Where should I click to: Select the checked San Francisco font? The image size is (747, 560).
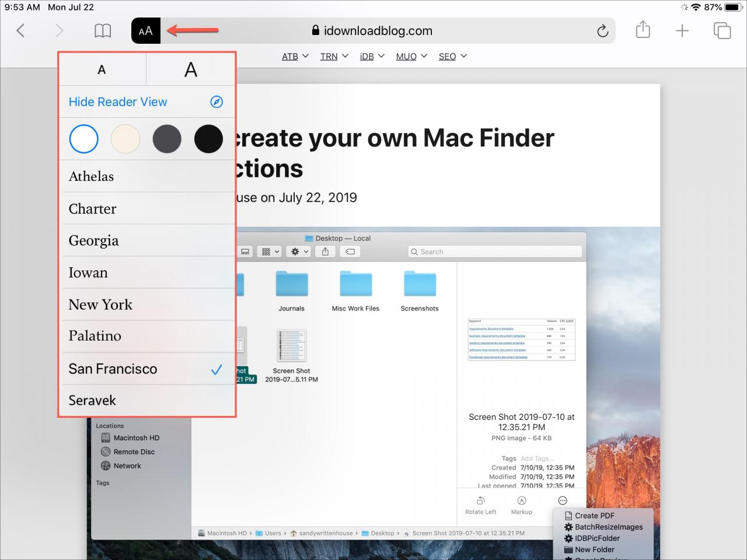point(148,369)
